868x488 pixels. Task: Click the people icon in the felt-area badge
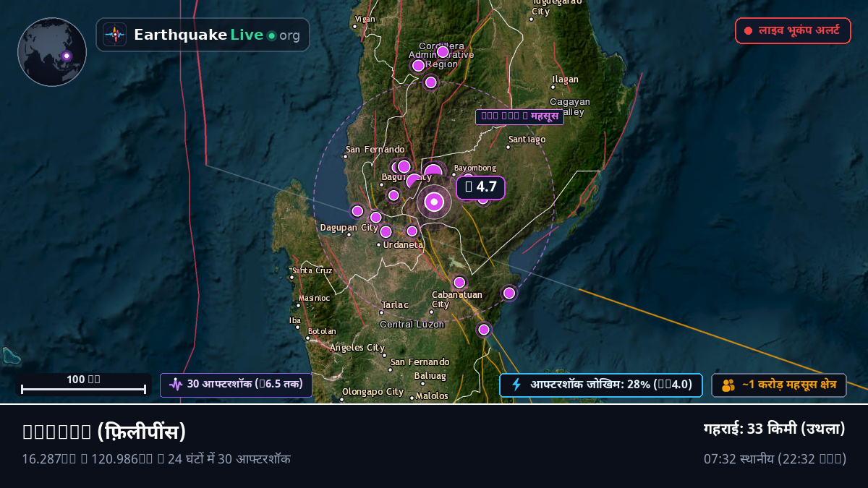click(x=728, y=385)
